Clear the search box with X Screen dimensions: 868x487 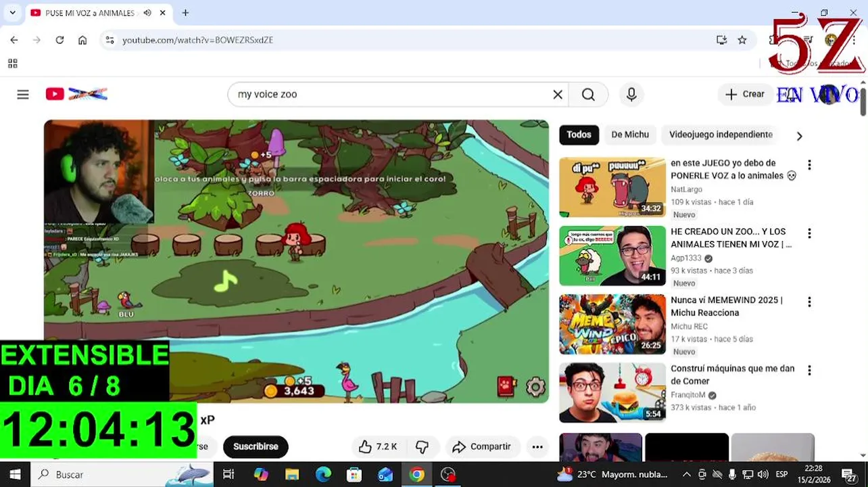coord(558,95)
